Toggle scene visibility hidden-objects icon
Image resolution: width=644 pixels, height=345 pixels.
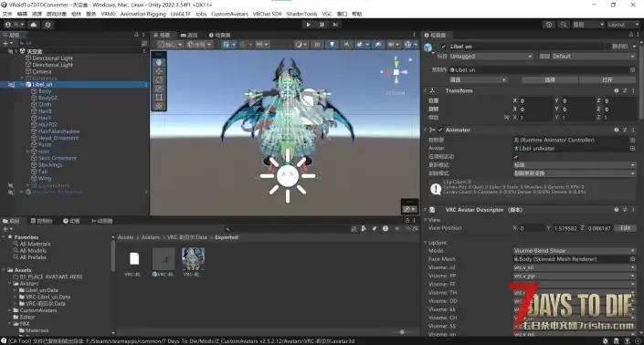tap(378, 45)
